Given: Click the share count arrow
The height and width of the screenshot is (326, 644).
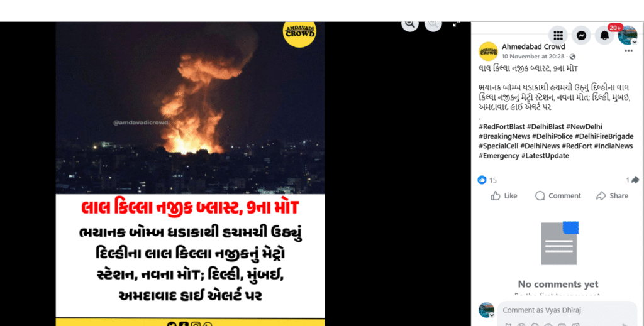Looking at the screenshot, I should coord(632,180).
